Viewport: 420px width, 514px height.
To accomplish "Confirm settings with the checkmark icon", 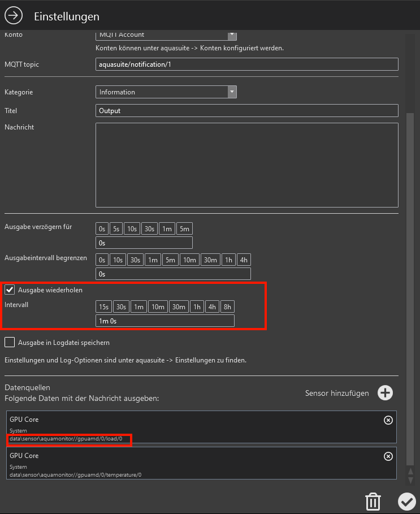I will coord(406,501).
